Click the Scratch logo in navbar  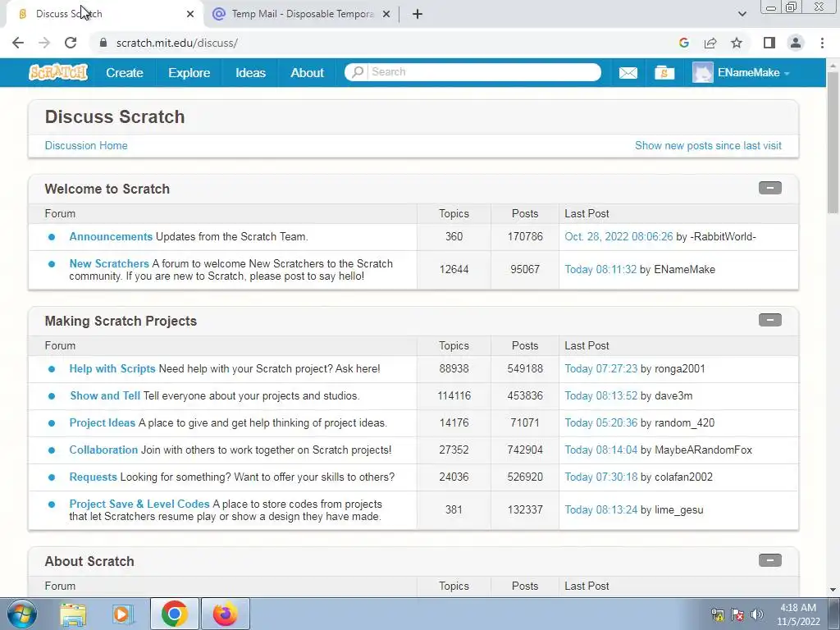pyautogui.click(x=58, y=72)
